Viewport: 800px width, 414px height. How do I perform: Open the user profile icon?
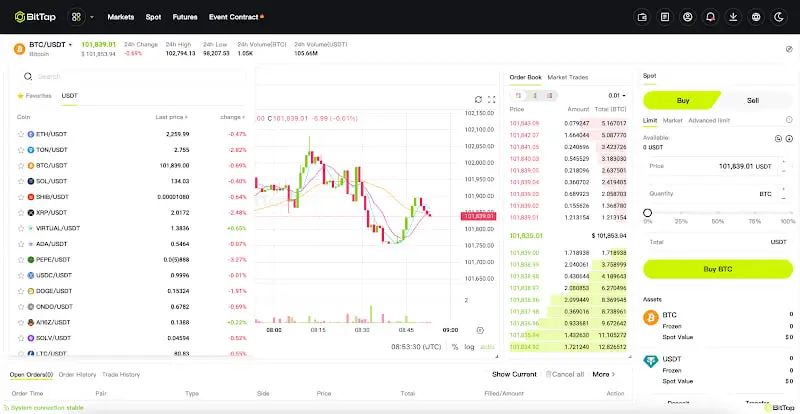click(688, 17)
